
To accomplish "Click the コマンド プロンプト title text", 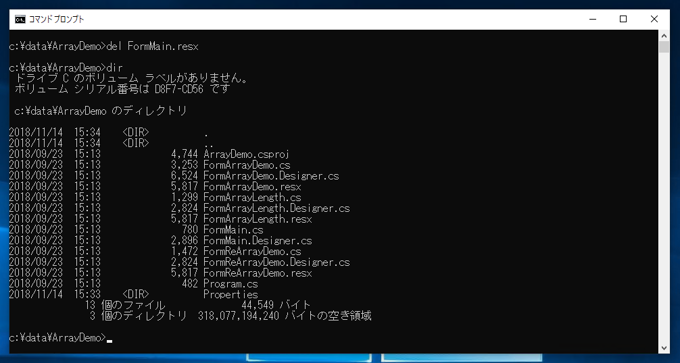I will coord(56,20).
